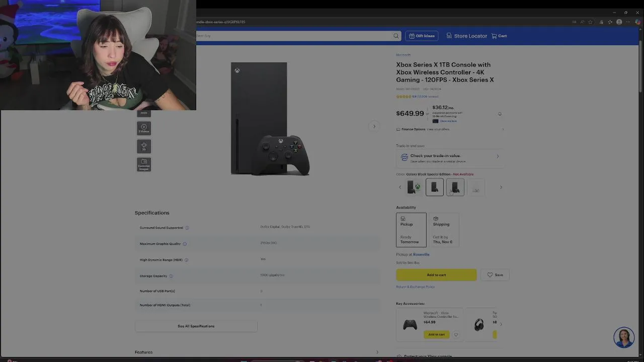Select the second black console variant
This screenshot has height=362, width=644.
(x=435, y=187)
